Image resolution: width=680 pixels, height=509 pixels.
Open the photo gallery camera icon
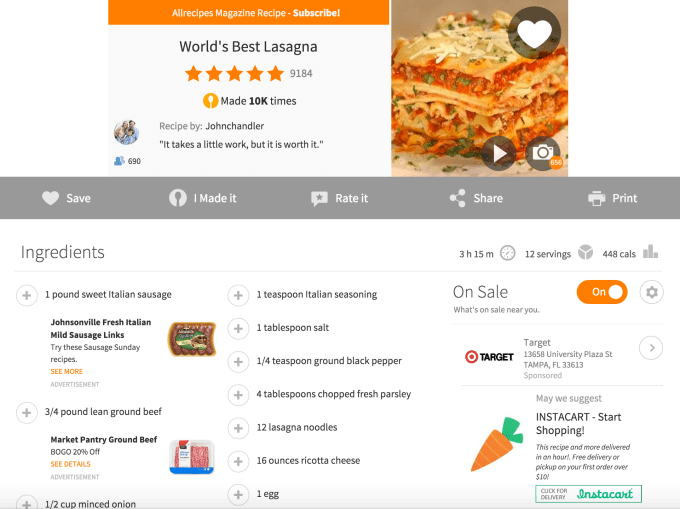click(543, 153)
